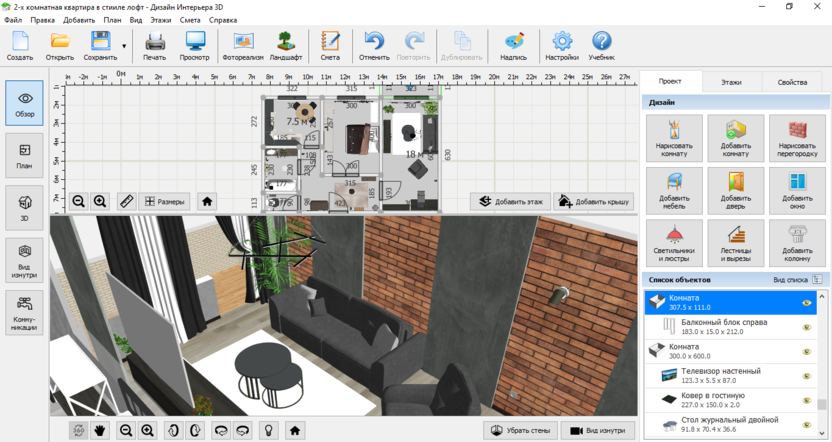Image resolution: width=832 pixels, height=442 pixels.
Task: Toggle eye icon for Балконный блок справа
Action: [x=806, y=327]
